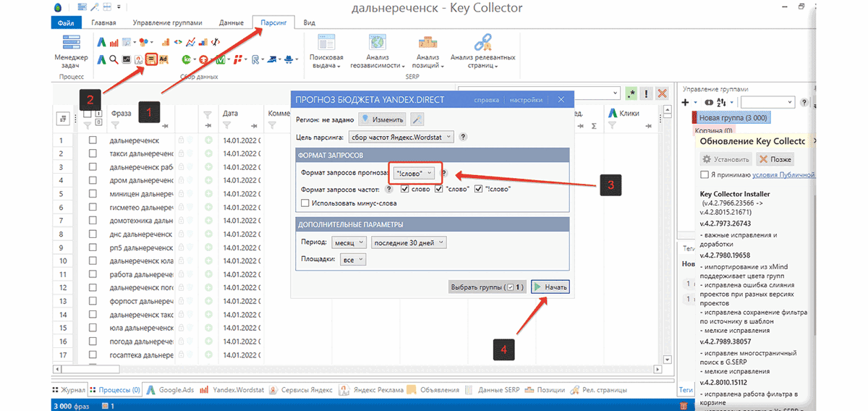Click help icon before Формат запросов частот checkboxes

click(388, 189)
